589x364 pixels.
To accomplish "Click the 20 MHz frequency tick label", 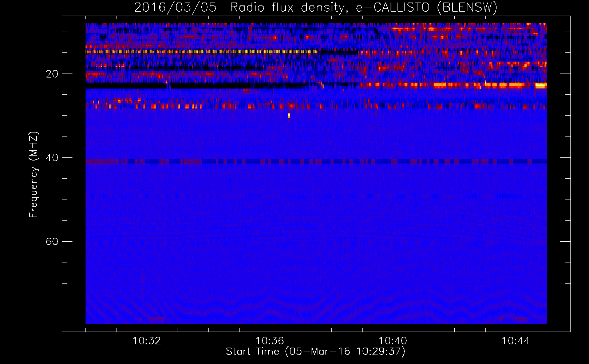I will click(52, 74).
